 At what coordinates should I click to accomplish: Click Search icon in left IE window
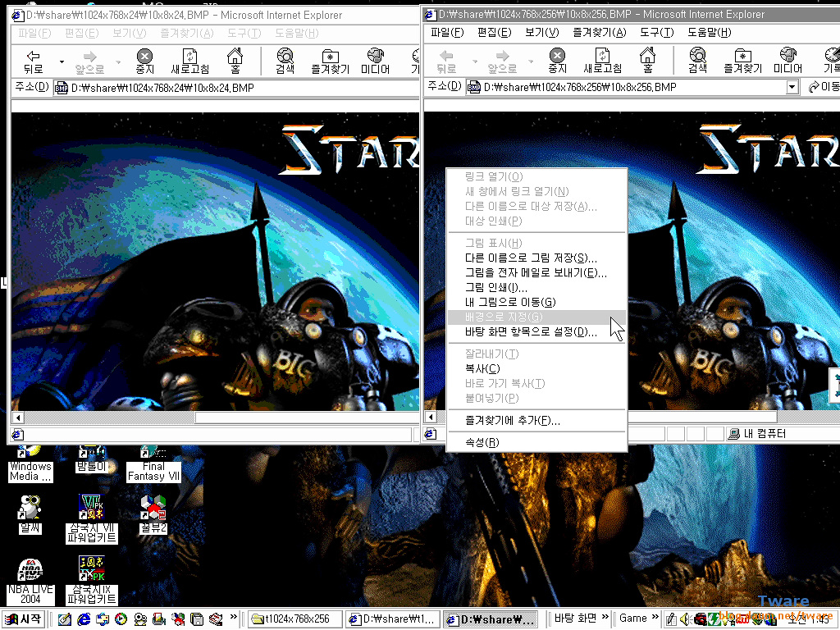pos(285,62)
